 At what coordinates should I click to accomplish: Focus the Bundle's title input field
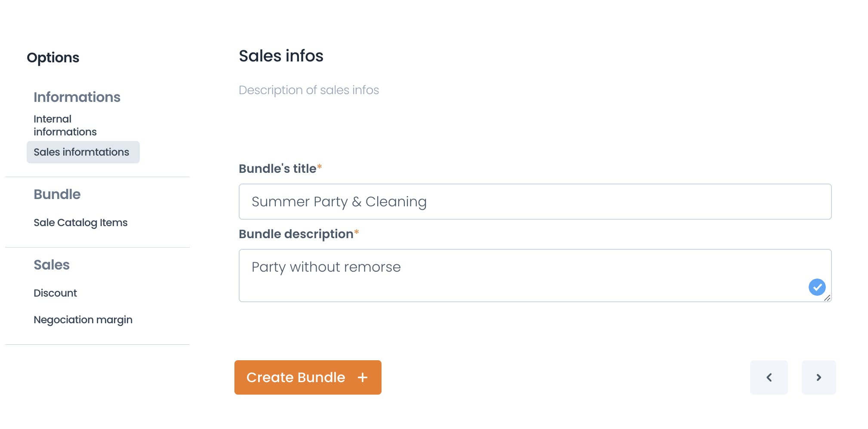click(535, 202)
